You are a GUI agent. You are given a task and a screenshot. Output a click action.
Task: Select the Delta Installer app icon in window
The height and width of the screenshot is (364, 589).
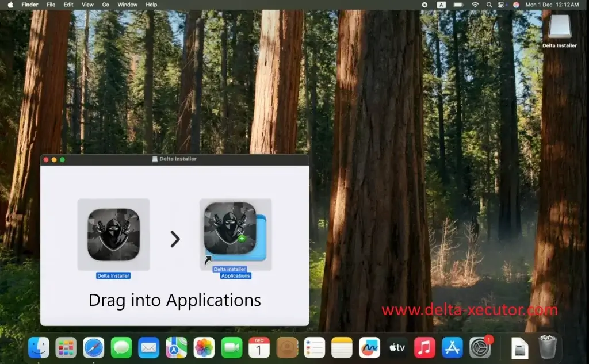pyautogui.click(x=113, y=235)
